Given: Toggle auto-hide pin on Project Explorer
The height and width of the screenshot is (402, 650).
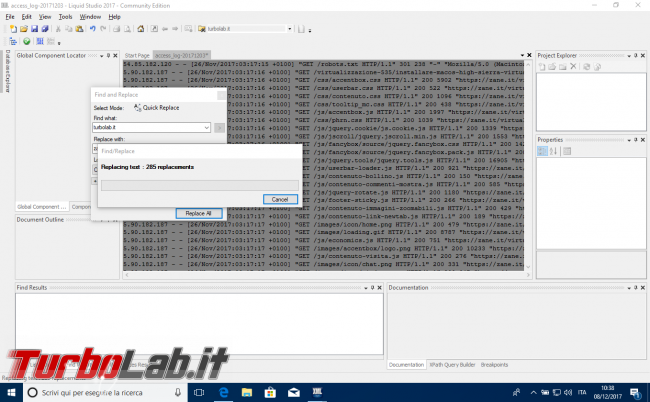Looking at the screenshot, I should pyautogui.click(x=636, y=56).
